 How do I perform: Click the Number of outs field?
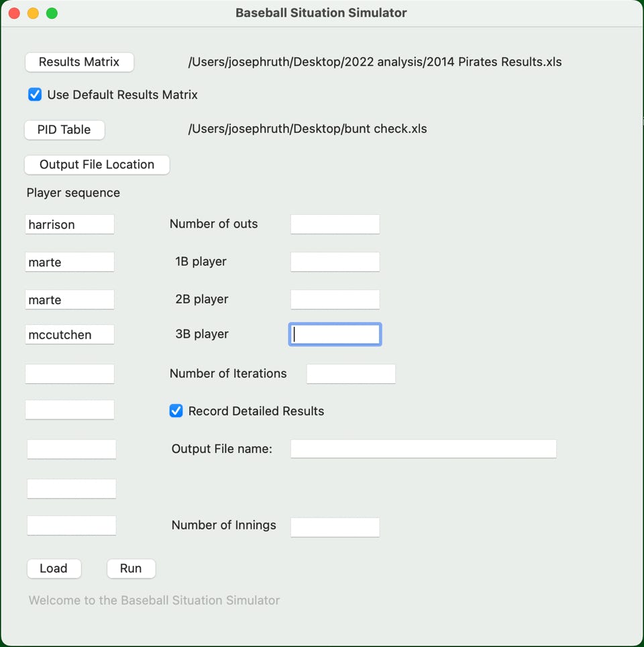pos(335,224)
